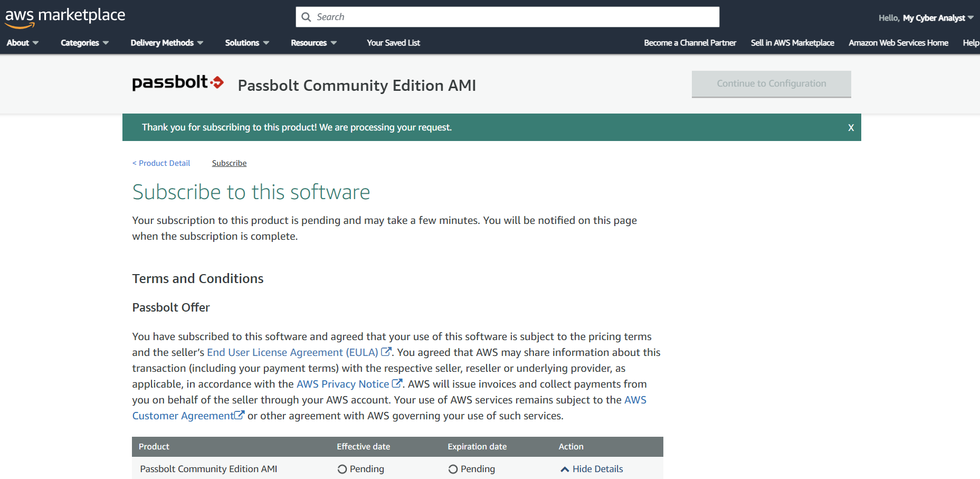
Task: Click the Effective date column header
Action: [x=363, y=447]
